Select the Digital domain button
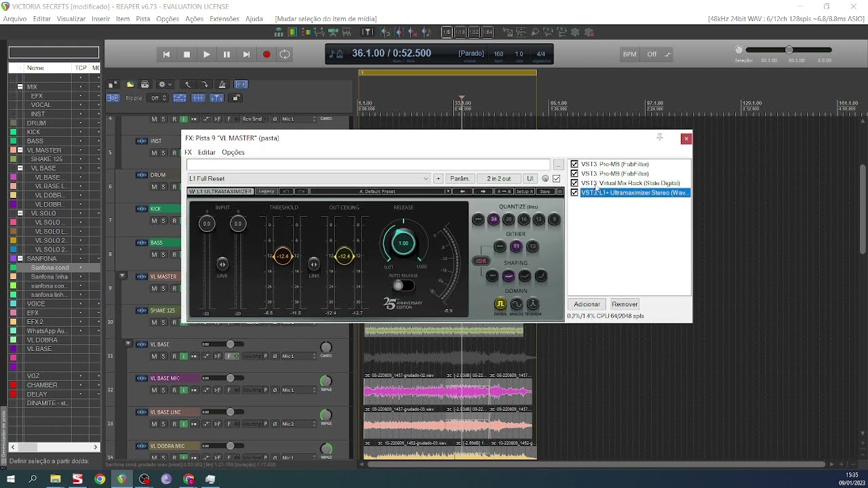 (500, 304)
